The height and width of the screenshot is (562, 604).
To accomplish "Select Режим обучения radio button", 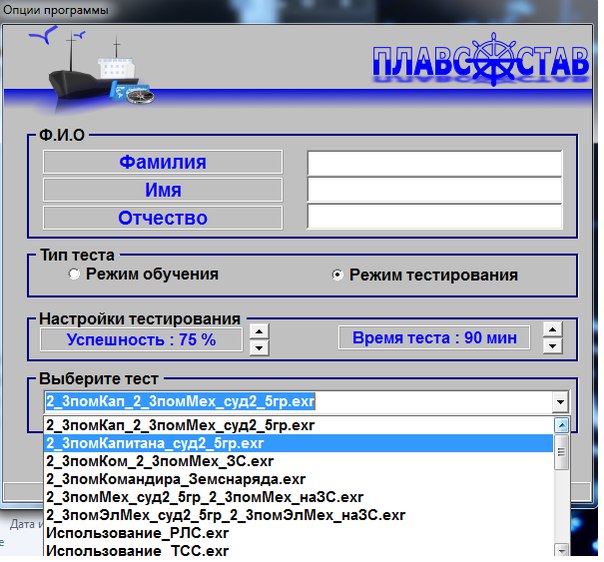I will (74, 274).
